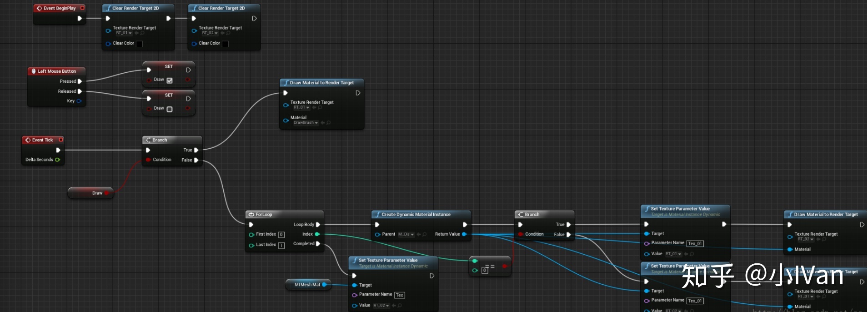The width and height of the screenshot is (868, 312).
Task: Open the DrawBrush material dropdown
Action: (x=306, y=123)
